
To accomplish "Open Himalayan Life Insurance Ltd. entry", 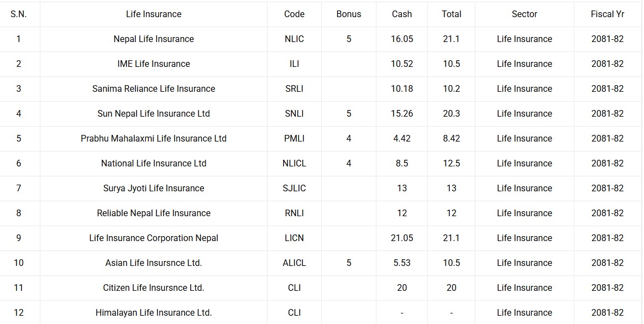I will (x=154, y=312).
